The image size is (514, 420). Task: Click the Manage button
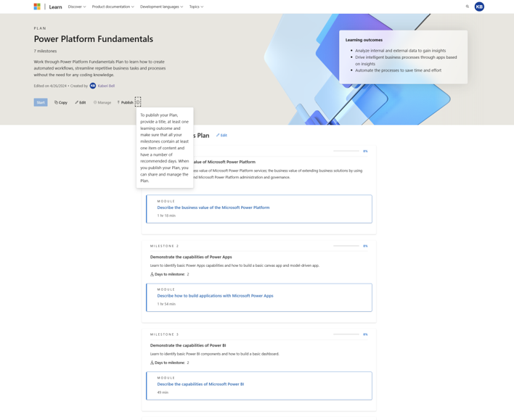tap(102, 102)
